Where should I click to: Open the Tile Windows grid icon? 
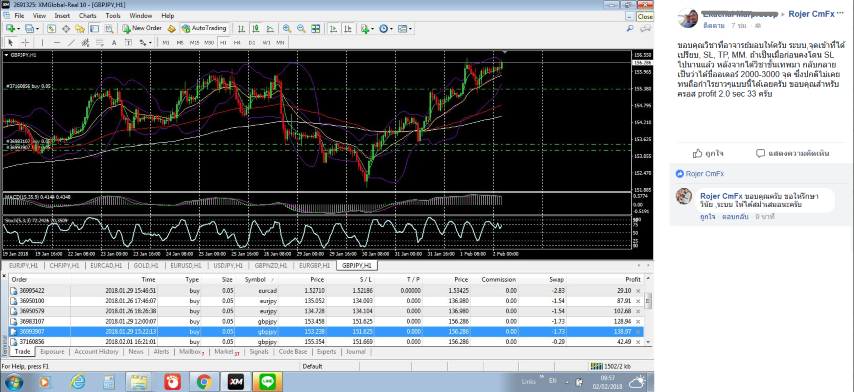tap(315, 28)
